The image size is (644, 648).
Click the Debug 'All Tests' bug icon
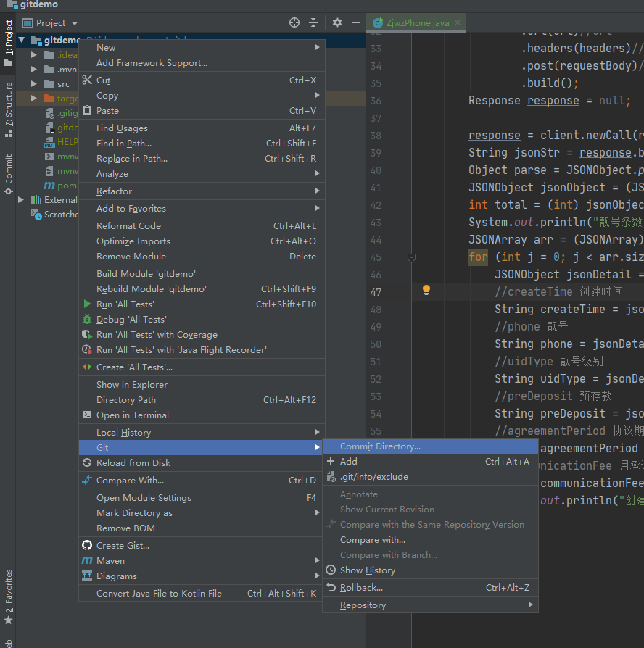point(87,320)
